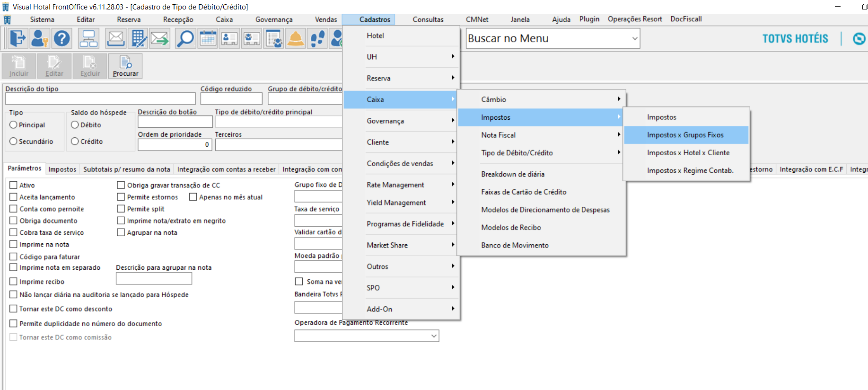Open Operadora de Pagamento Recorrente dropdown

(x=367, y=336)
